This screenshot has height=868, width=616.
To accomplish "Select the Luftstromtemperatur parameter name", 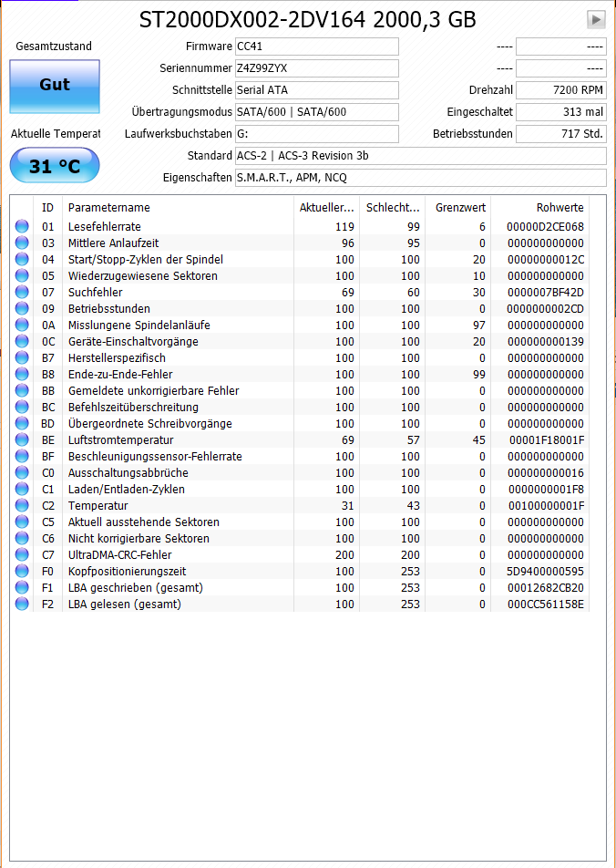I will pyautogui.click(x=120, y=440).
